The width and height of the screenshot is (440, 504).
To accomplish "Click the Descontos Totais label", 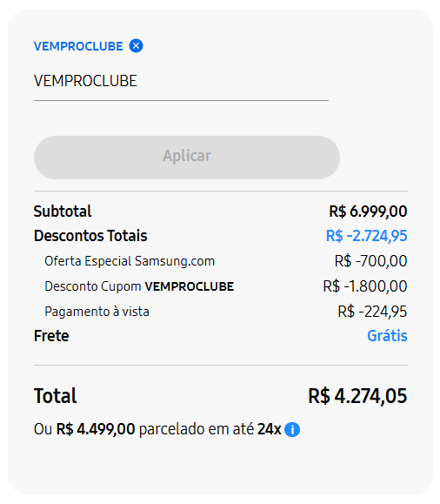I will pyautogui.click(x=90, y=236).
